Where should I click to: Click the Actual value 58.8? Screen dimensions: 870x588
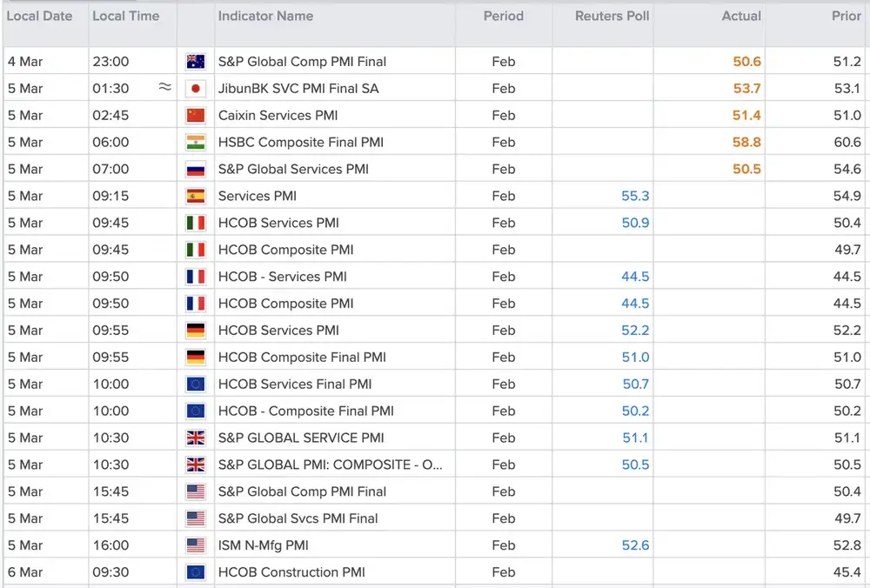[746, 143]
